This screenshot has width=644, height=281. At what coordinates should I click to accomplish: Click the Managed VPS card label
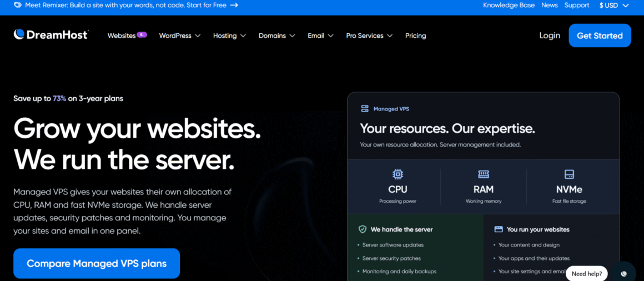pos(391,109)
